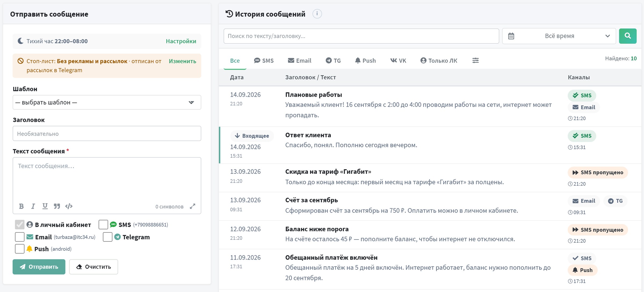This screenshot has height=292, width=644.
Task: Click the stop-list prohibited icon
Action: click(x=20, y=61)
